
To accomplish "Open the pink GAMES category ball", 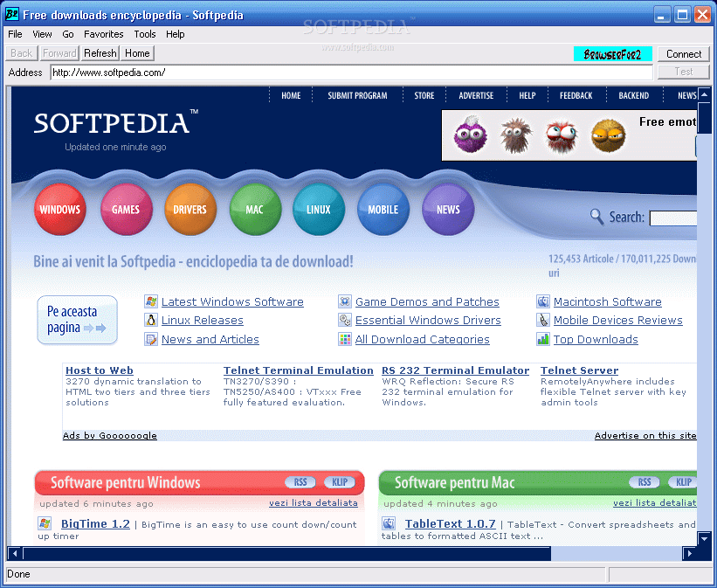I will point(127,209).
